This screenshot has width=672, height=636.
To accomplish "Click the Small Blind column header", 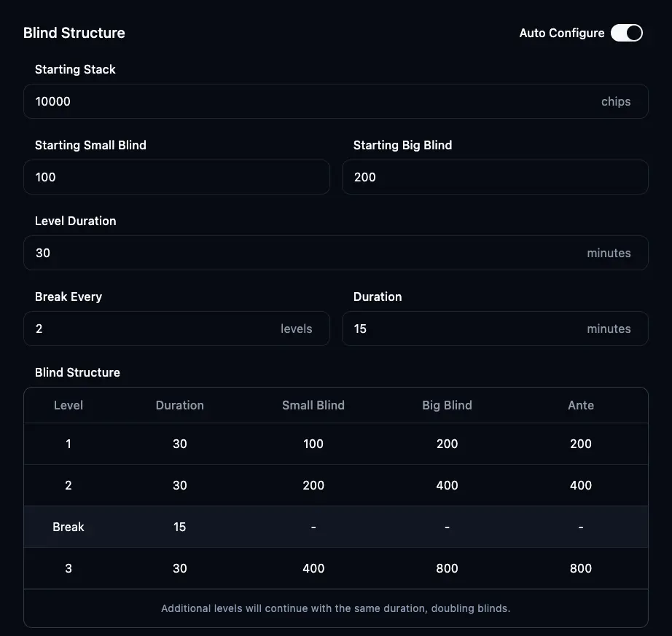I will (313, 405).
